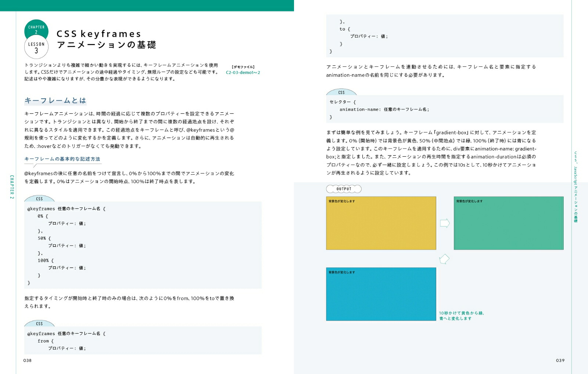Click the CSS label above the keyframes code block
588x374 pixels.
click(39, 199)
